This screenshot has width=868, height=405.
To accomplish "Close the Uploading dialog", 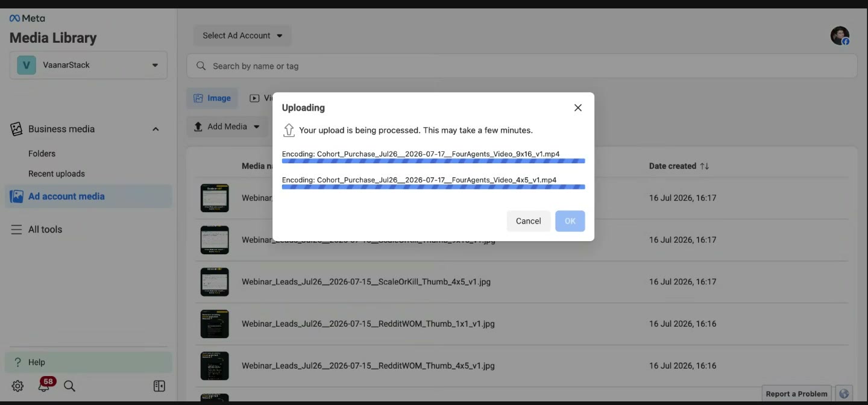I will coord(577,108).
